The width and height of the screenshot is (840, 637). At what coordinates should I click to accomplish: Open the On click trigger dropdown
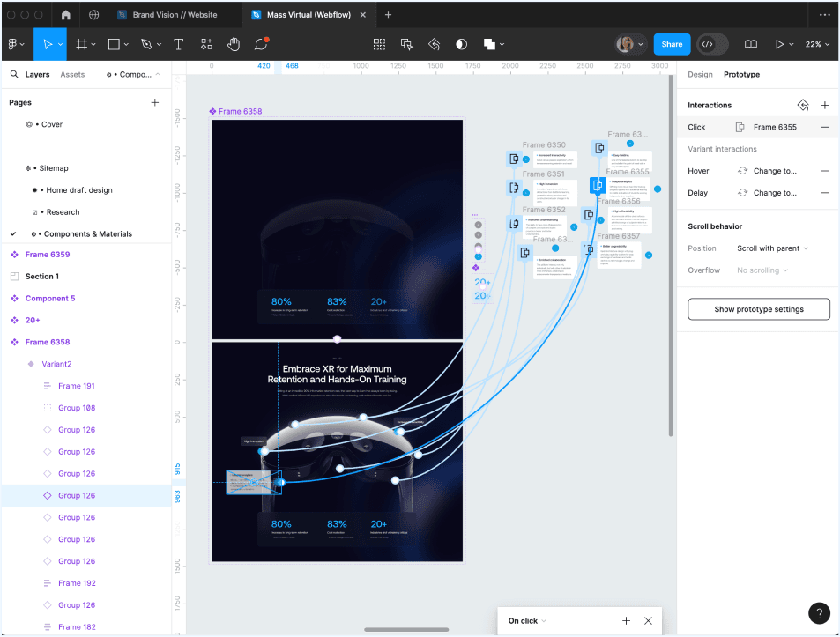pyautogui.click(x=527, y=621)
